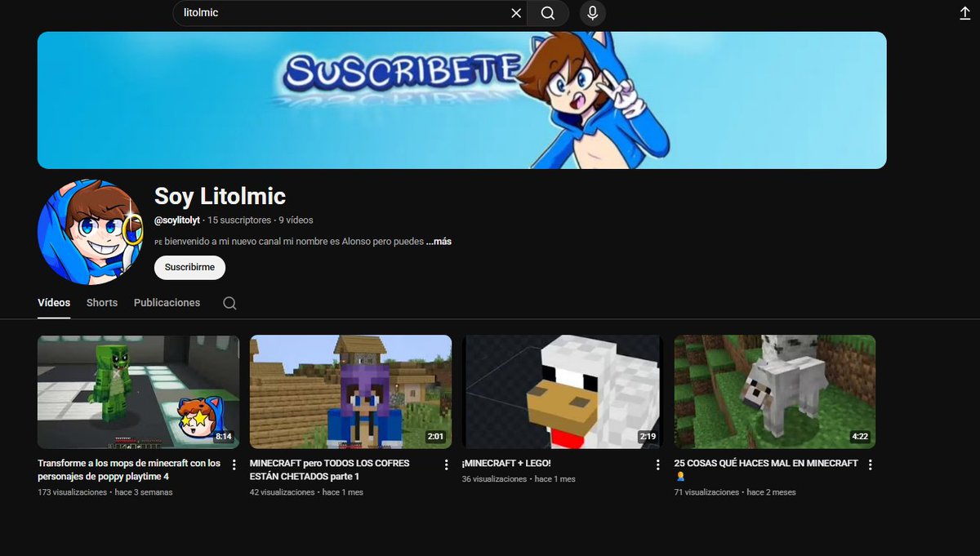980x556 pixels.
Task: Click the 2:01 duration badge
Action: tap(435, 437)
